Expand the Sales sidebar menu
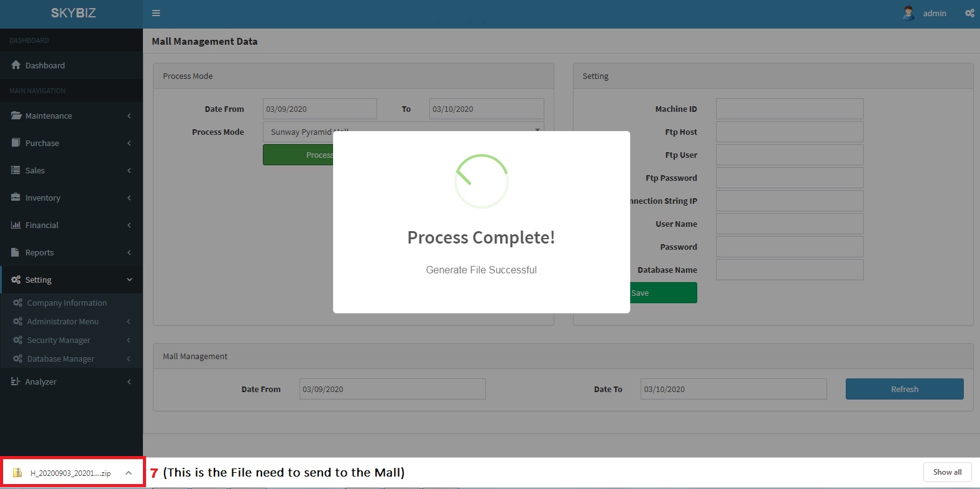The height and width of the screenshot is (489, 980). pyautogui.click(x=71, y=170)
